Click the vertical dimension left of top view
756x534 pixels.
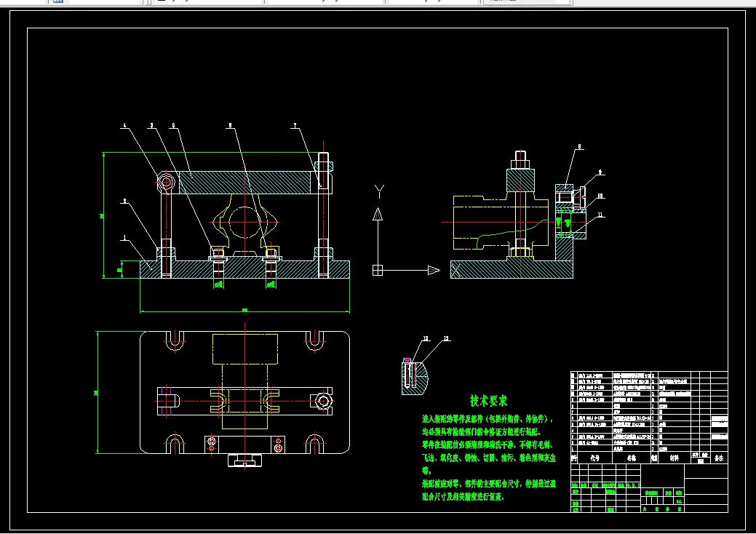tap(97, 392)
